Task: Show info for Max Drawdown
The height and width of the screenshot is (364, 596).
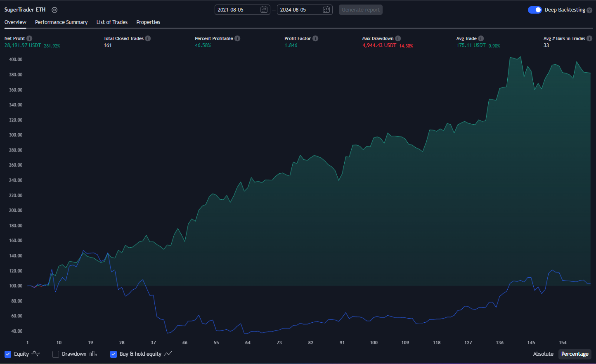Action: point(398,38)
